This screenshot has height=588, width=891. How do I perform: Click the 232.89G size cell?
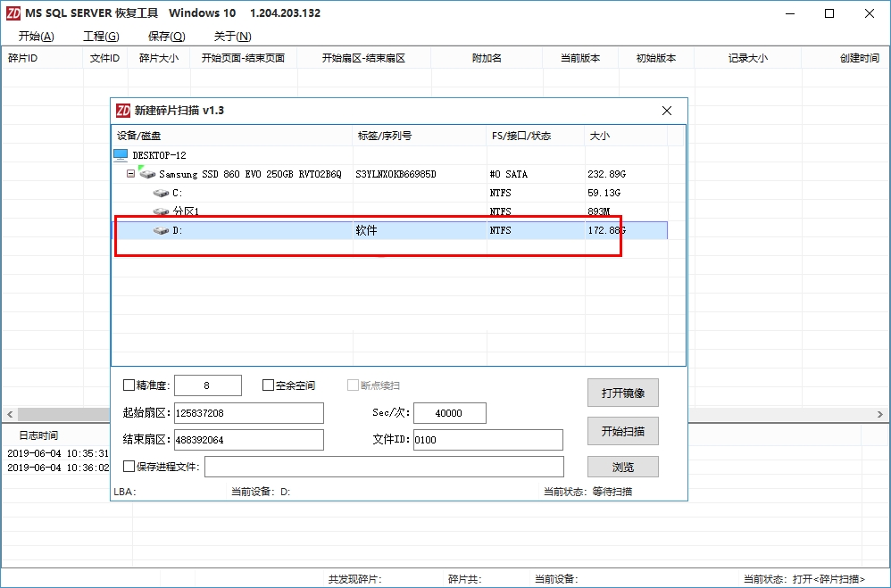point(607,174)
